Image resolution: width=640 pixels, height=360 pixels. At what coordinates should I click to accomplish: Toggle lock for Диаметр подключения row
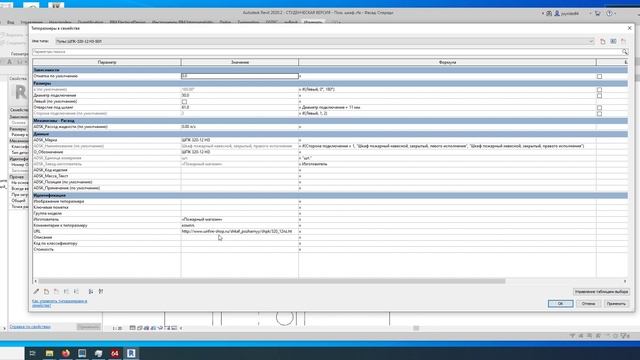(x=599, y=96)
